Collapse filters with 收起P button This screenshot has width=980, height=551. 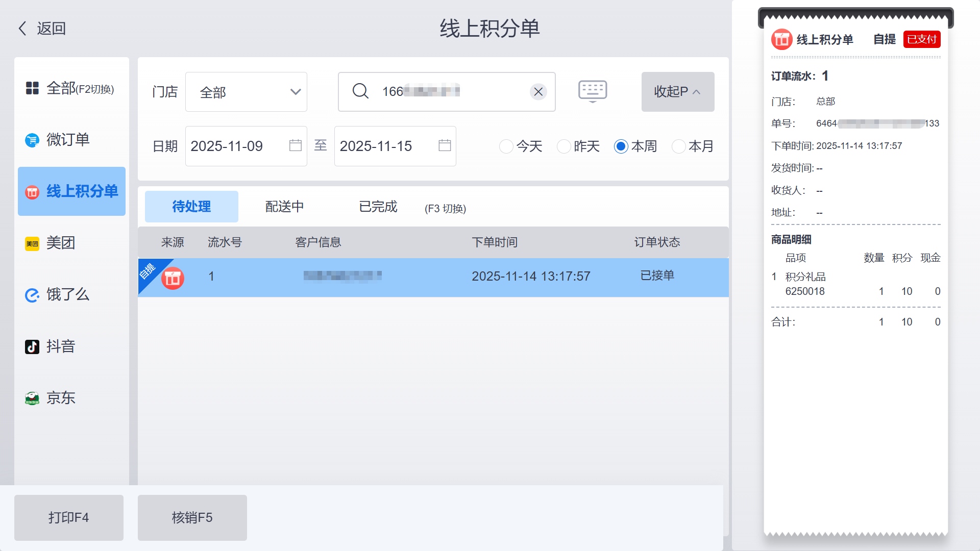click(677, 92)
